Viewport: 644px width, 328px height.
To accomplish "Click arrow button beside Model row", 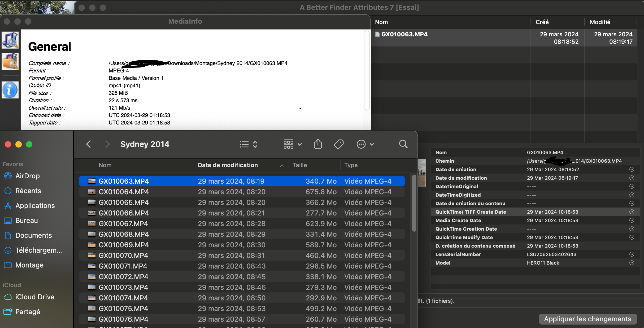I will click(x=632, y=263).
